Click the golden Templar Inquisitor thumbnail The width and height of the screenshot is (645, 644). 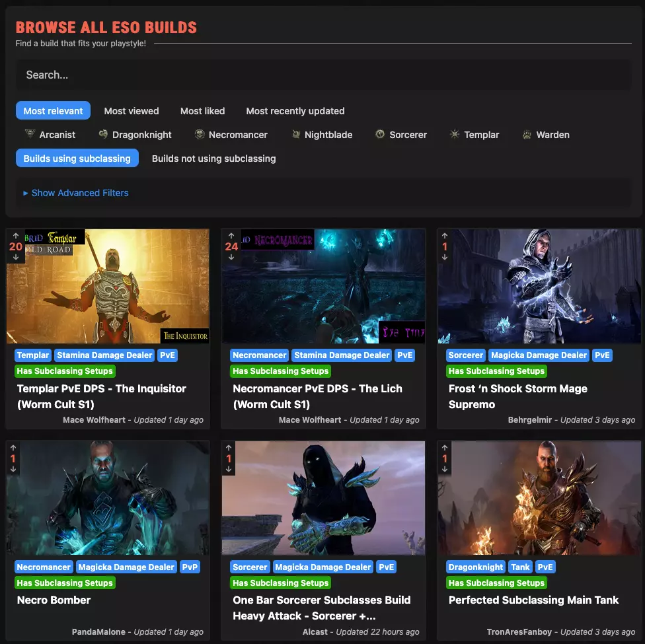108,286
